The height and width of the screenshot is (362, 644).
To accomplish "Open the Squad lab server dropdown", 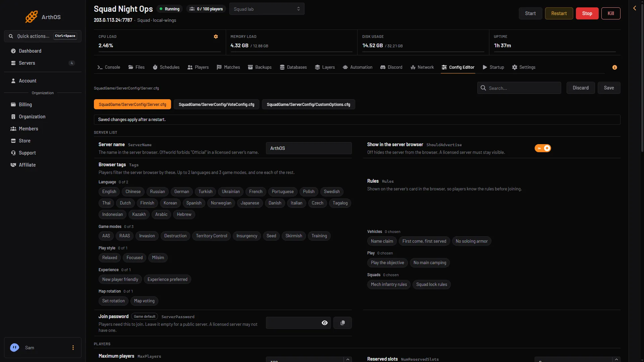I will (267, 9).
